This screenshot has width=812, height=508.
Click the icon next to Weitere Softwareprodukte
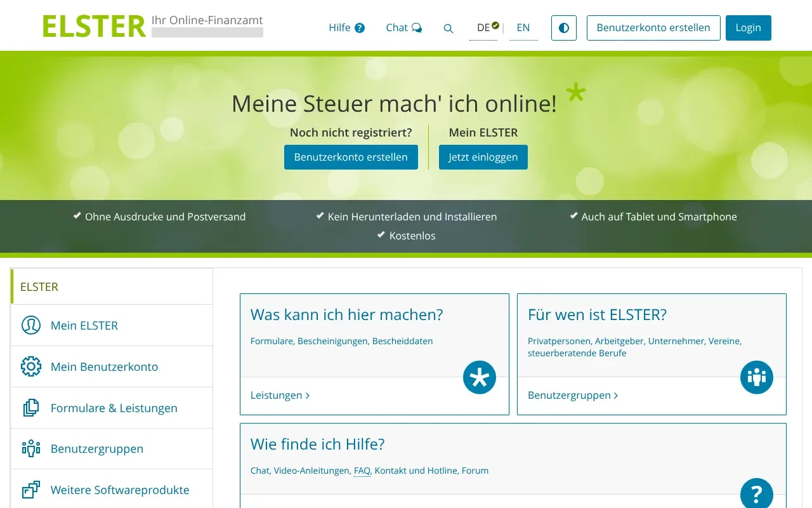click(31, 490)
